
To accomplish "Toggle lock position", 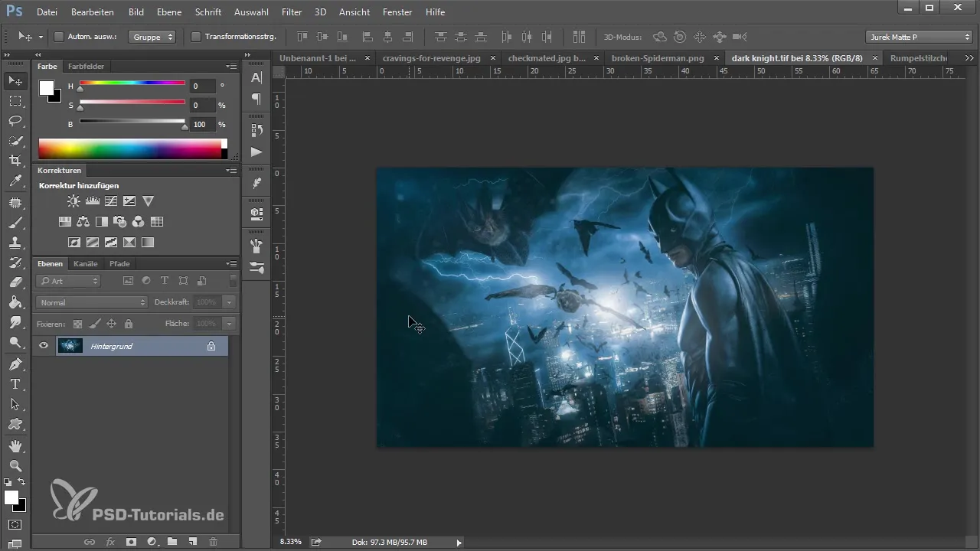I will click(111, 324).
